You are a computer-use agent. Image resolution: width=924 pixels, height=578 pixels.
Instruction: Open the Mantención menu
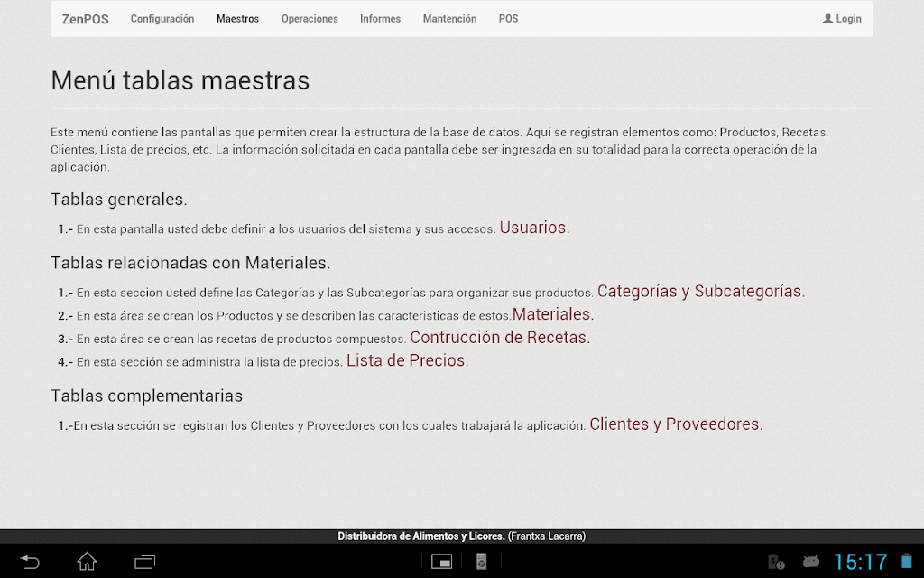pos(449,19)
